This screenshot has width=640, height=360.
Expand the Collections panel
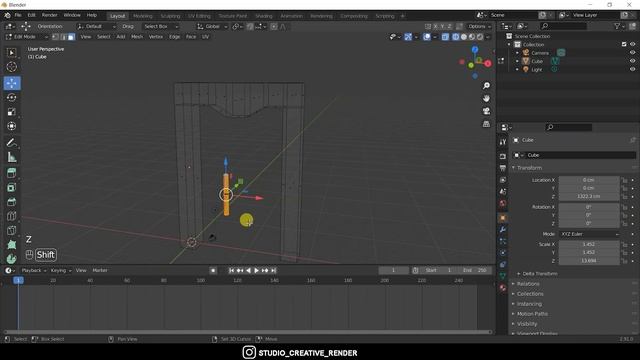(x=530, y=294)
